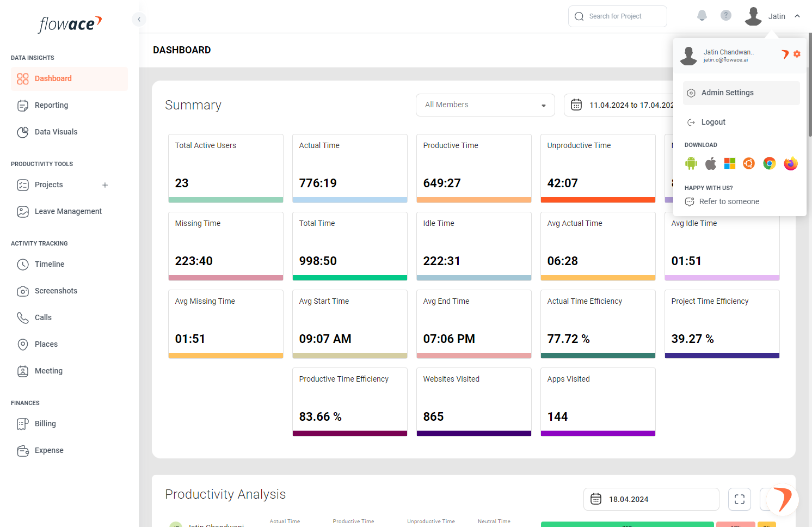Click the Jatin Chandwani profile avatar in menu
This screenshot has width=812, height=527.
coord(689,56)
